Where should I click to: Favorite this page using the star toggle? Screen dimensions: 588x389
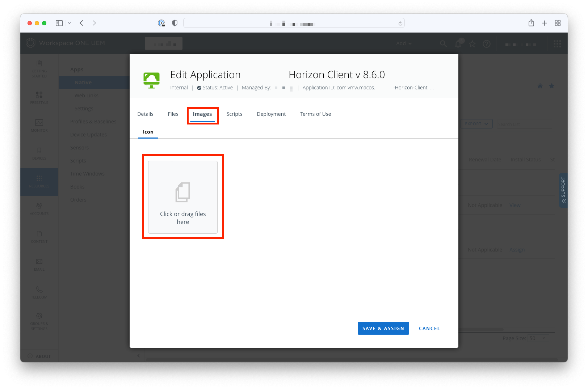[472, 43]
